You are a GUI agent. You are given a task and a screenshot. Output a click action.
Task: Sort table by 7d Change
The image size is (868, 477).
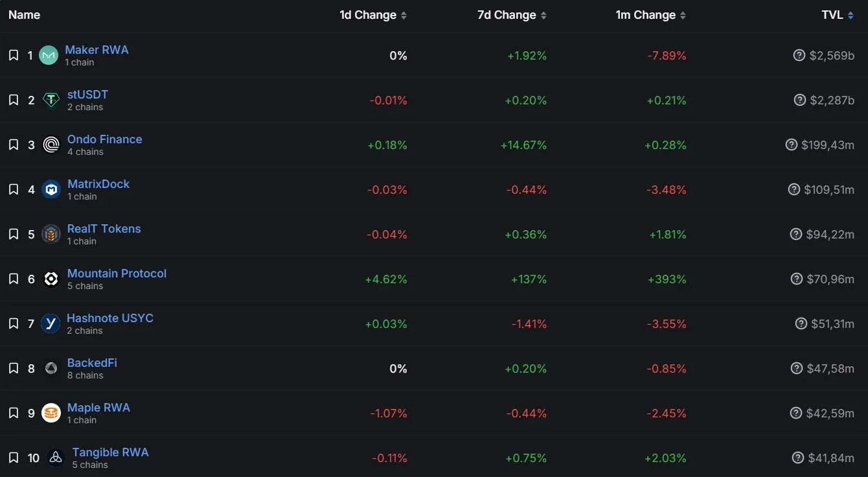click(512, 15)
